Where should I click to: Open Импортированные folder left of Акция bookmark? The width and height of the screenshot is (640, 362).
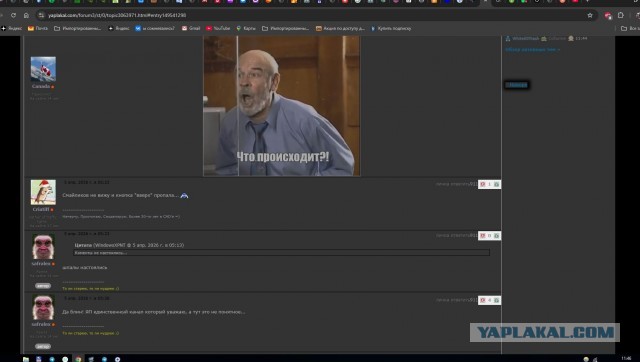pyautogui.click(x=285, y=28)
